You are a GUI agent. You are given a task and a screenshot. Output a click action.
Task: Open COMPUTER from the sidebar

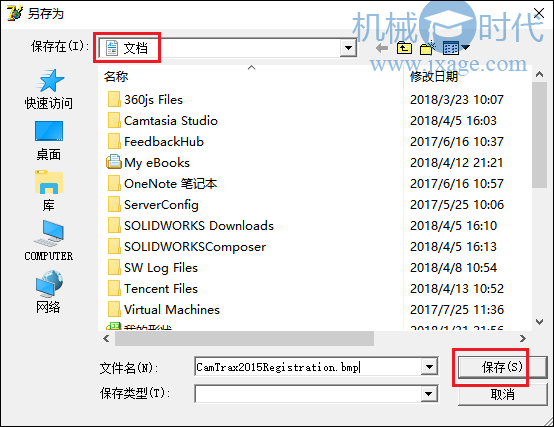tap(49, 241)
